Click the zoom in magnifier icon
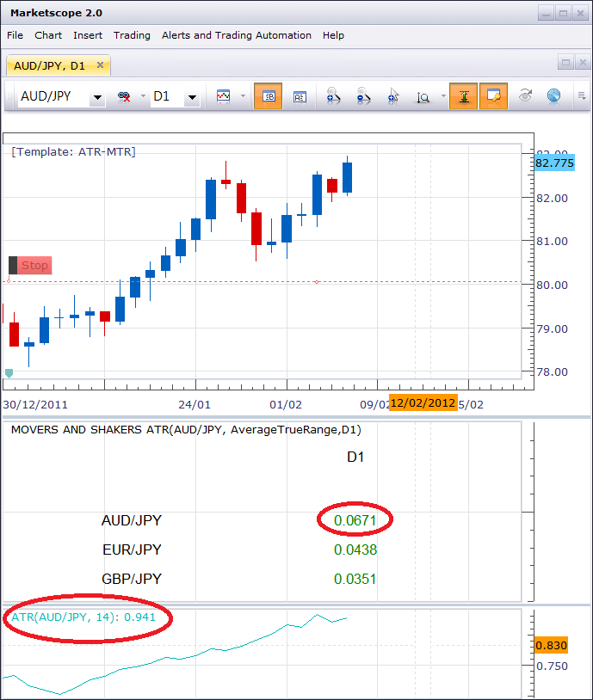The height and width of the screenshot is (700, 593). click(333, 96)
